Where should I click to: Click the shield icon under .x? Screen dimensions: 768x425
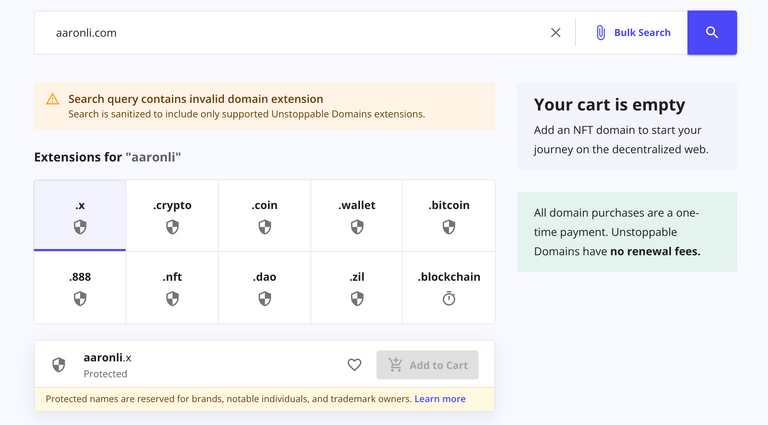(80, 227)
